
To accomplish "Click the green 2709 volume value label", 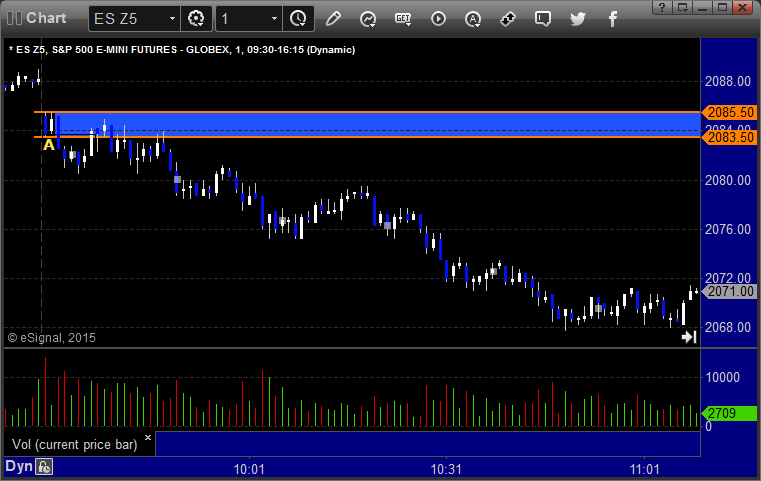I will 729,413.
